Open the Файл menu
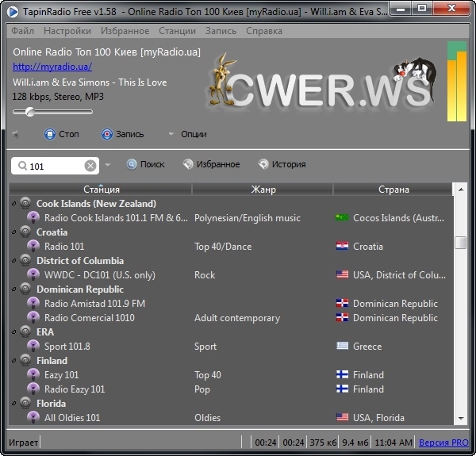The height and width of the screenshot is (456, 476). coord(23,31)
